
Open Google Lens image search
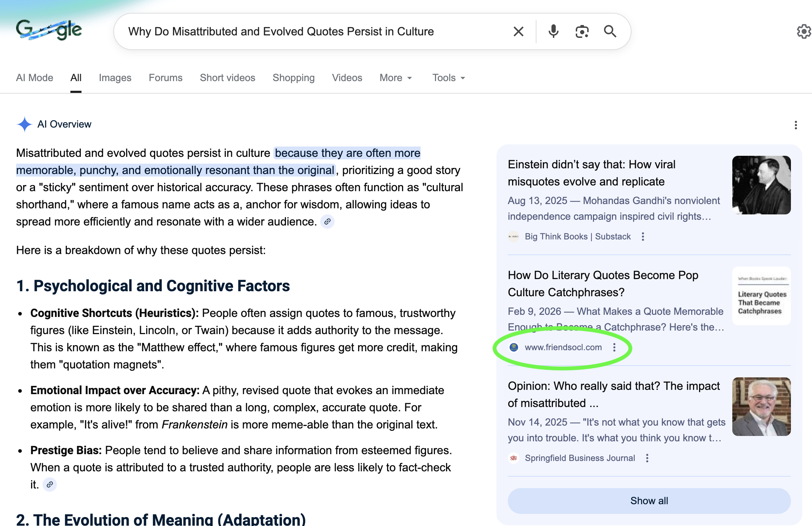[582, 31]
